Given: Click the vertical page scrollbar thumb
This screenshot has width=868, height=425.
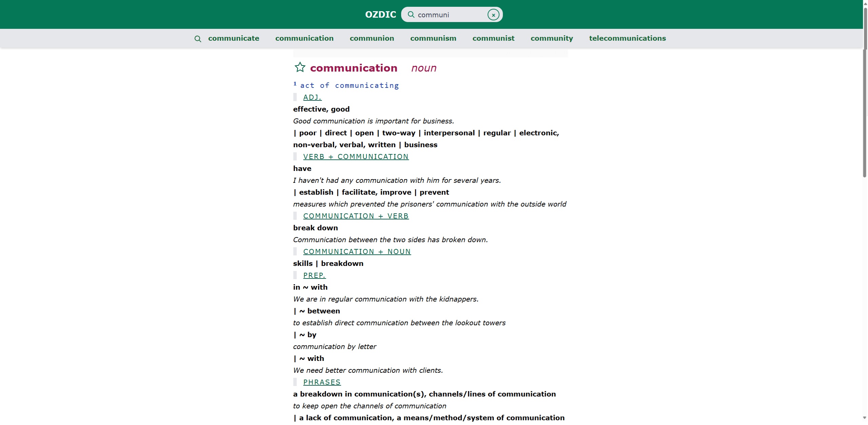Looking at the screenshot, I should (x=865, y=92).
